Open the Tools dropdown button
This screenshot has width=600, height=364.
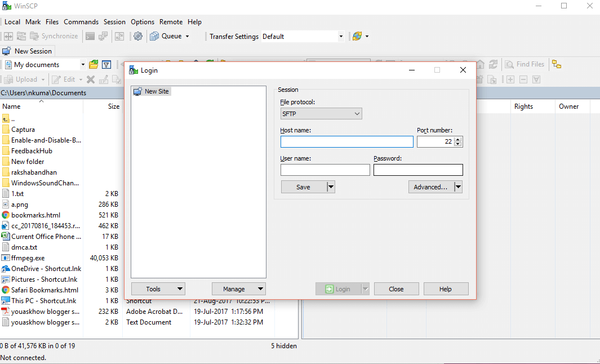tap(158, 289)
